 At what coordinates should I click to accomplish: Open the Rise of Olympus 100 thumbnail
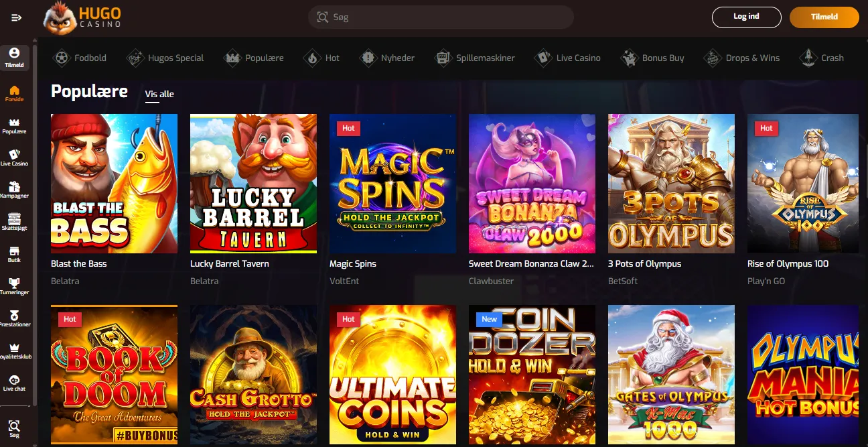pyautogui.click(x=803, y=184)
